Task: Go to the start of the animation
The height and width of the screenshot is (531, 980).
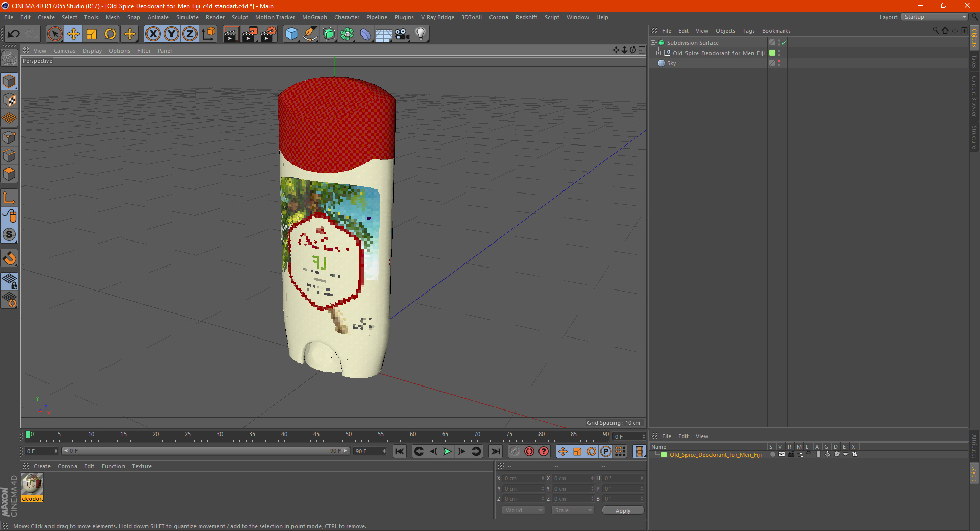Action: pyautogui.click(x=400, y=451)
